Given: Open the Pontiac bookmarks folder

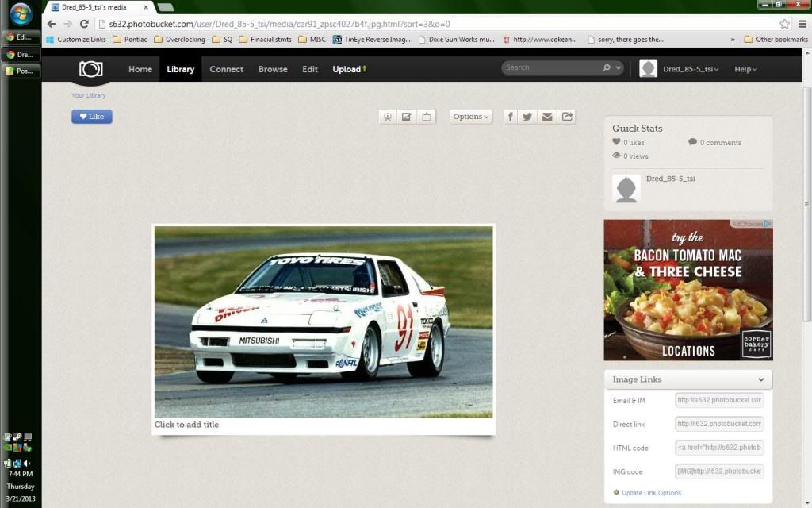Looking at the screenshot, I should (x=130, y=40).
